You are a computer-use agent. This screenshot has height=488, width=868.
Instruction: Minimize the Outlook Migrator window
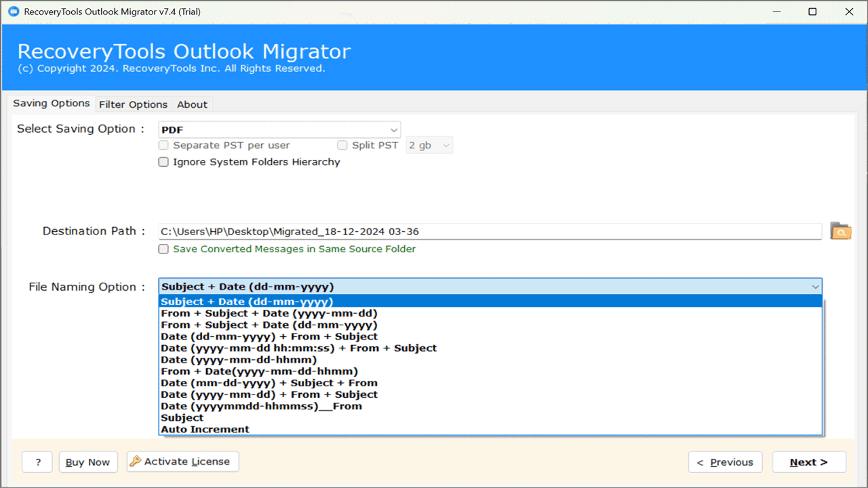[x=776, y=12]
